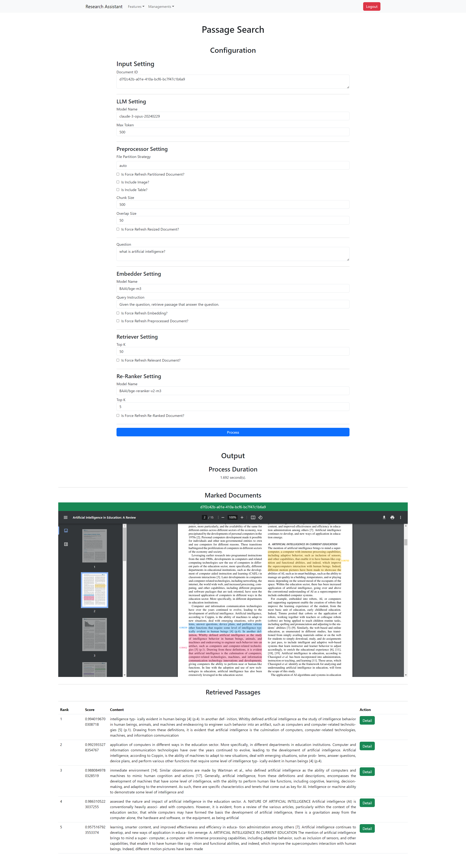
Task: Click the Chunk Size field
Action: click(x=233, y=205)
